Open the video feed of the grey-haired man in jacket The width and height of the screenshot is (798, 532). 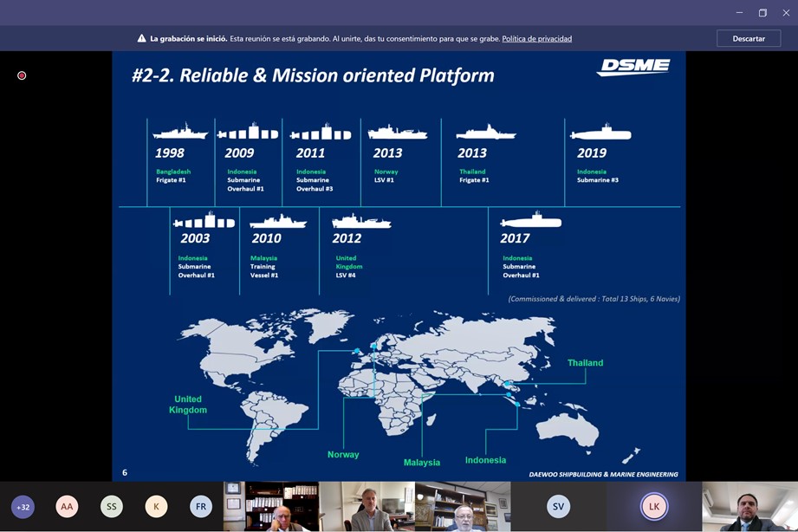click(x=367, y=507)
